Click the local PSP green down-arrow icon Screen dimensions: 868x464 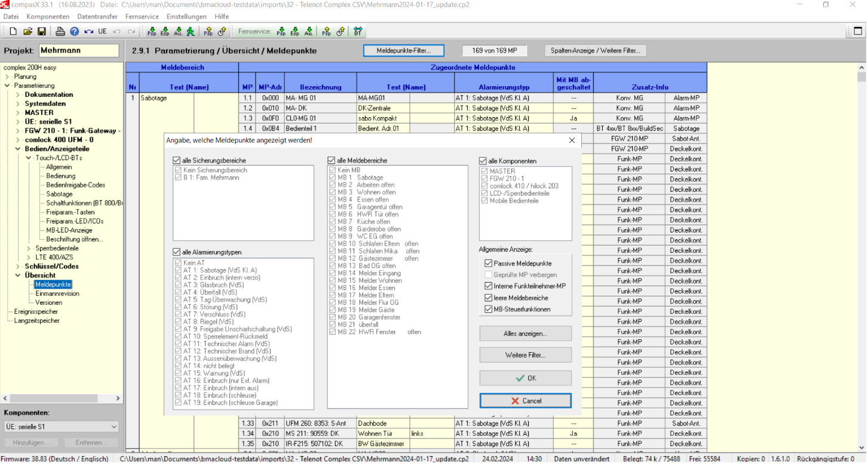click(152, 31)
